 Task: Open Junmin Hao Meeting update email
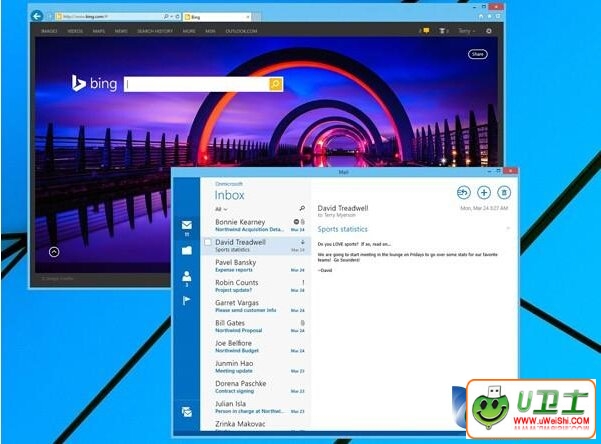coord(255,367)
